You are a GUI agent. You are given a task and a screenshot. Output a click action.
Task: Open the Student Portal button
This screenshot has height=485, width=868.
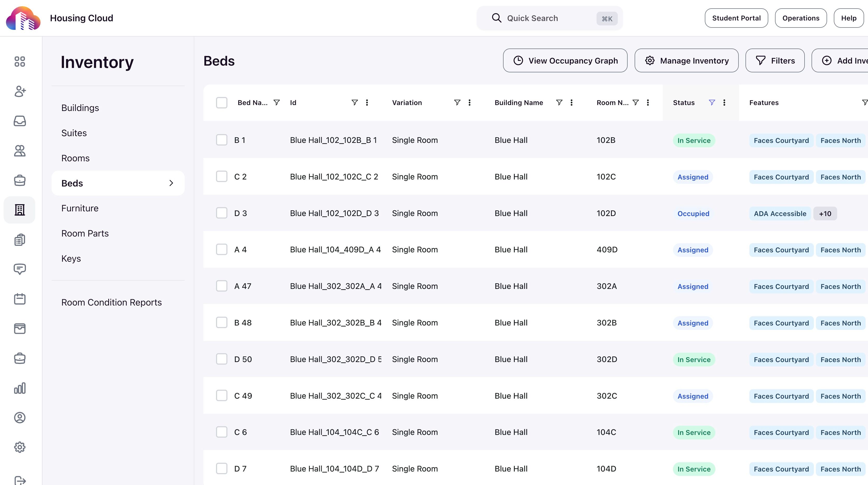736,18
